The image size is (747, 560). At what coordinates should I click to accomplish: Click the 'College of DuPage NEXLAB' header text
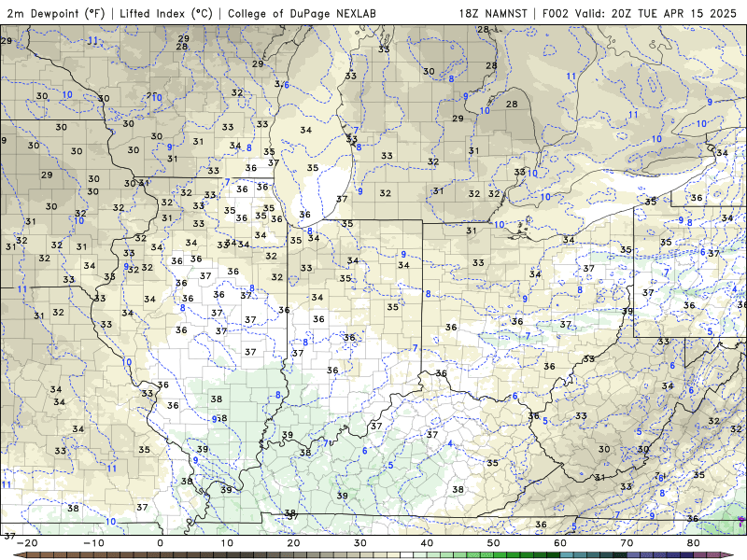click(302, 13)
